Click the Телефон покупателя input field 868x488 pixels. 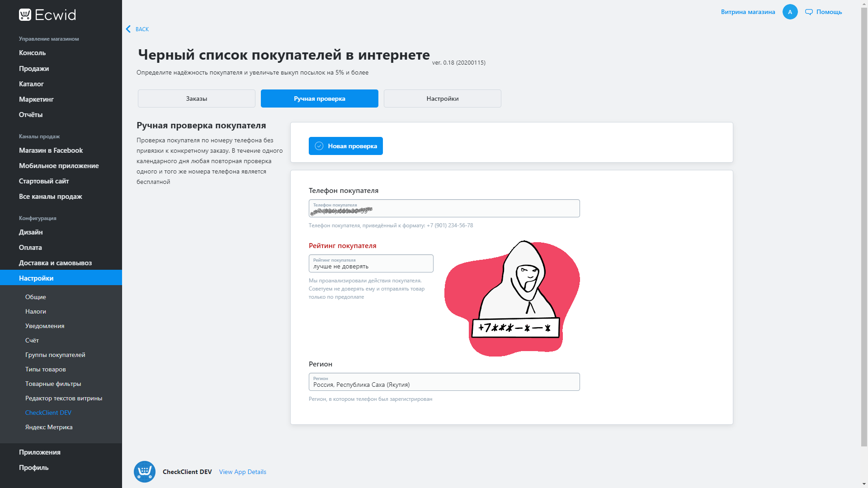click(444, 209)
